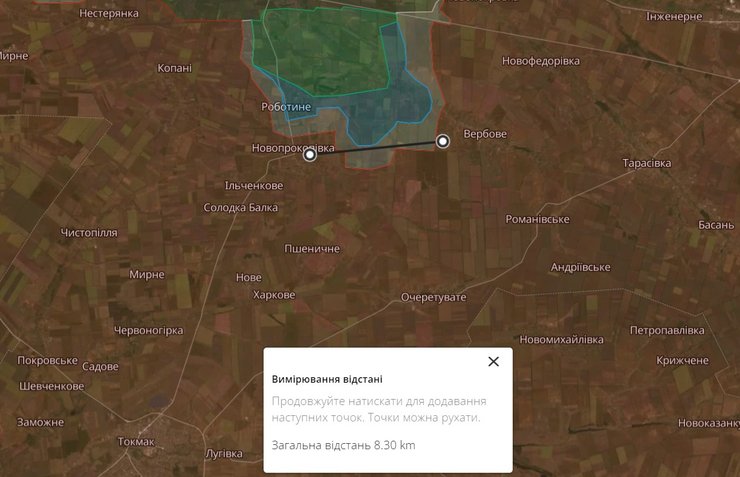Close the distance measurement popup
The height and width of the screenshot is (477, 740).
tap(493, 362)
